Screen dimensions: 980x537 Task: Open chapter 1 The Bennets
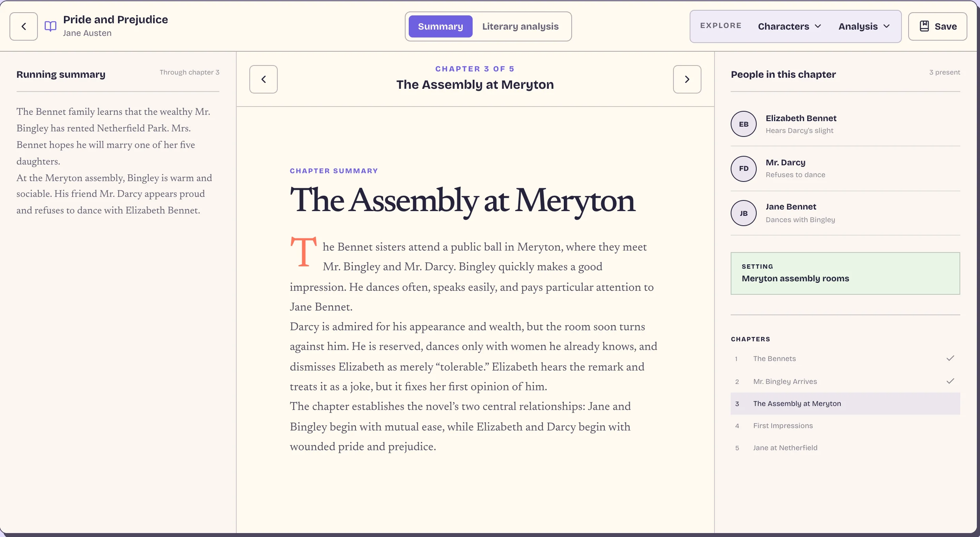pos(845,359)
